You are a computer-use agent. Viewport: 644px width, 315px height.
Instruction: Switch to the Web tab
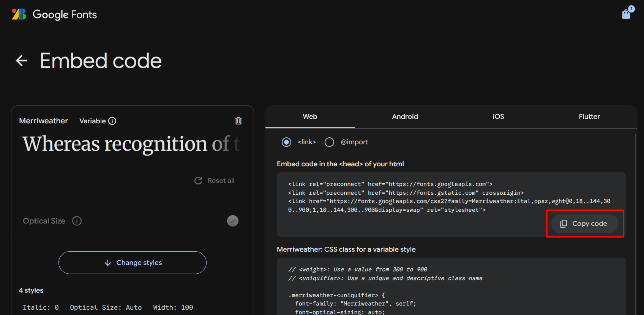pyautogui.click(x=310, y=117)
